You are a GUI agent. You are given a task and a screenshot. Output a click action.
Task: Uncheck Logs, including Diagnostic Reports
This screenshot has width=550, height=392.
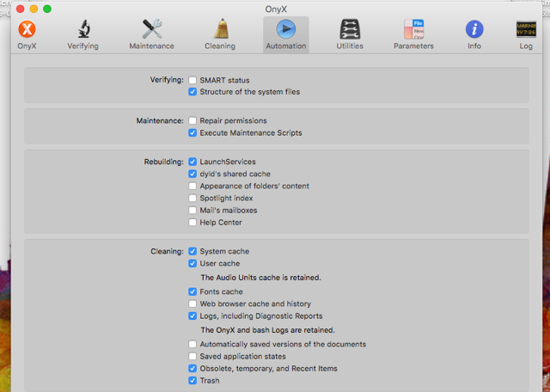pyautogui.click(x=192, y=315)
